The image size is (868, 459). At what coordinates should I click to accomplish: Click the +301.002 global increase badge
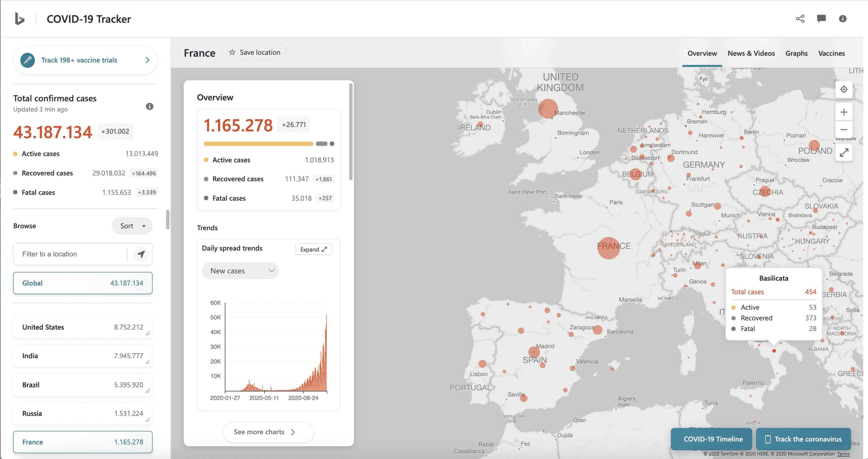point(115,132)
